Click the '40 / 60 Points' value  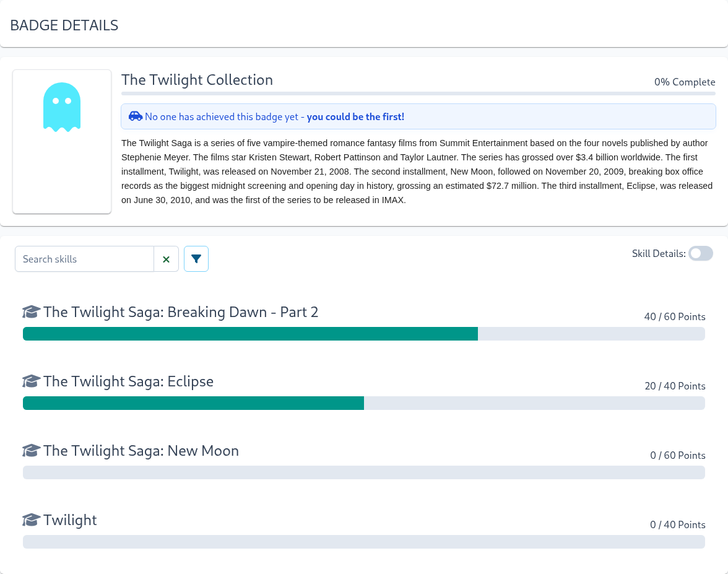tap(675, 317)
